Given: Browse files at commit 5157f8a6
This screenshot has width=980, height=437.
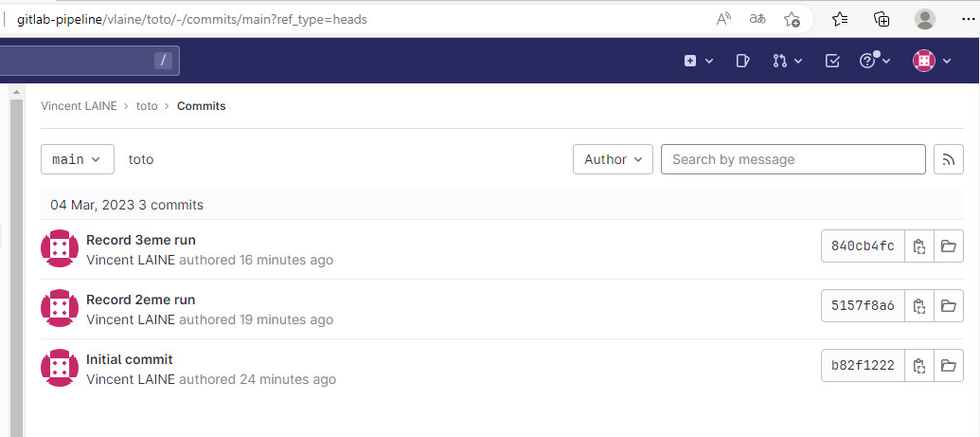Looking at the screenshot, I should [x=949, y=305].
